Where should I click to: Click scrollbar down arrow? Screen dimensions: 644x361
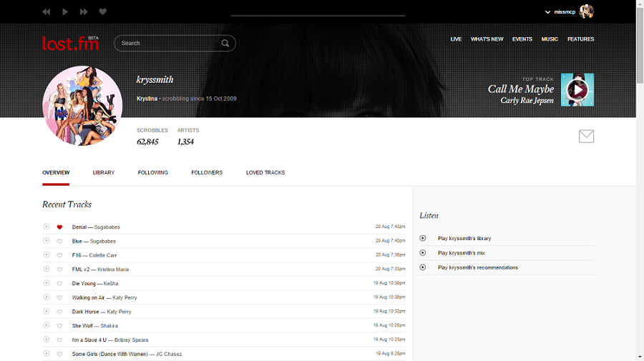coord(640,357)
